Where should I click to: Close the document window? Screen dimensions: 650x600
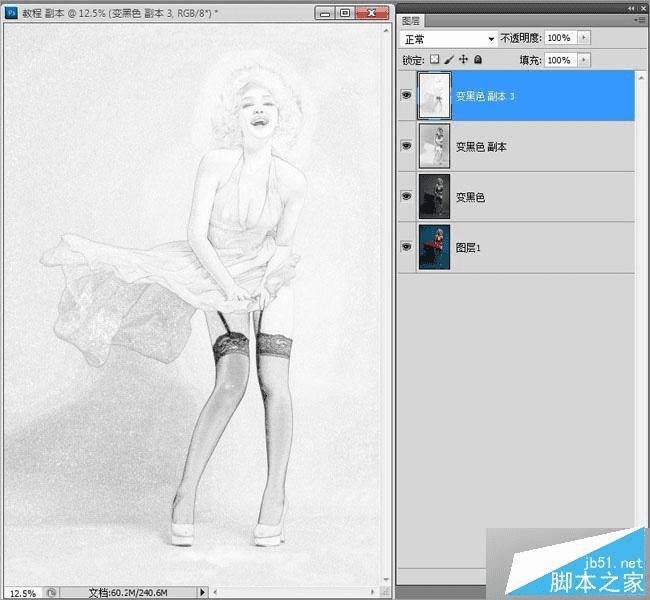point(372,13)
